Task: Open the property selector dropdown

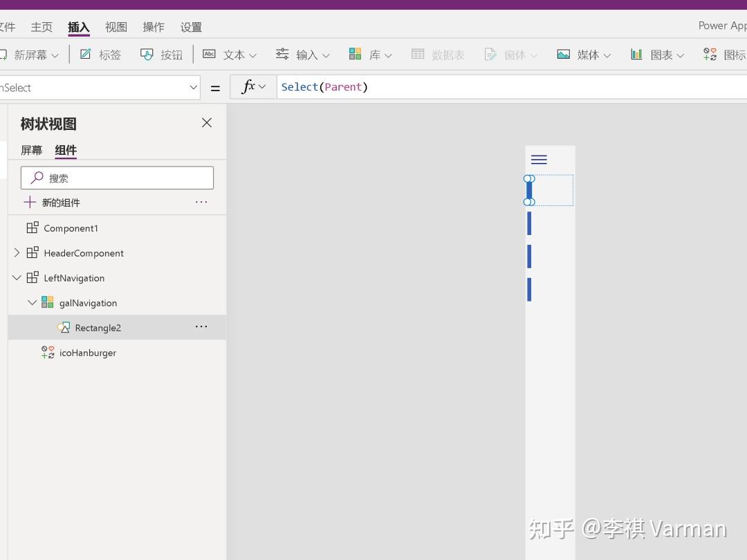Action: (x=193, y=87)
